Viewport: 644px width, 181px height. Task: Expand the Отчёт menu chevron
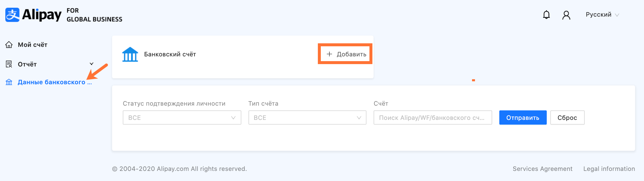click(92, 64)
